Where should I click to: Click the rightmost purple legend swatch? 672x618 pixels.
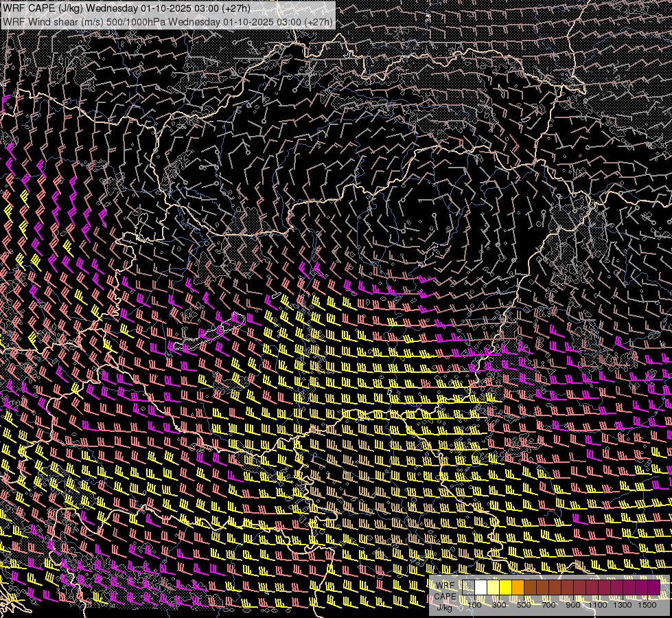point(654,588)
